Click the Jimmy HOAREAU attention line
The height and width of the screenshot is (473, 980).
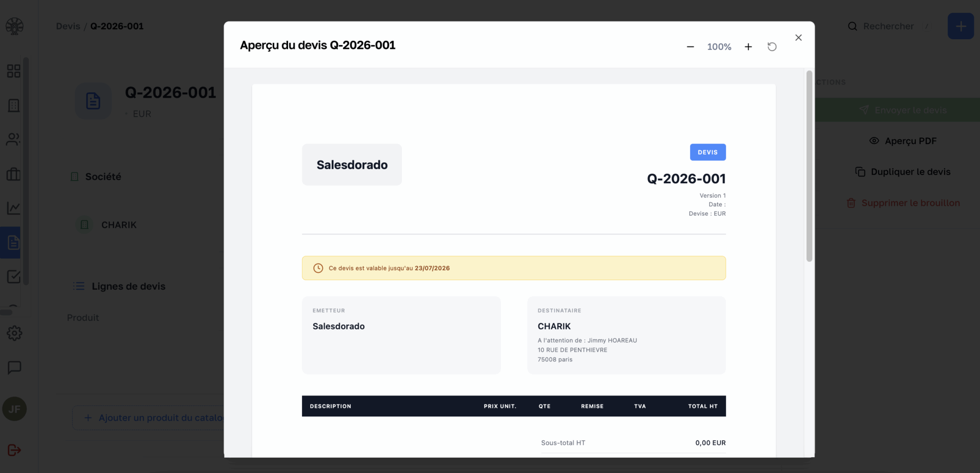tap(587, 340)
